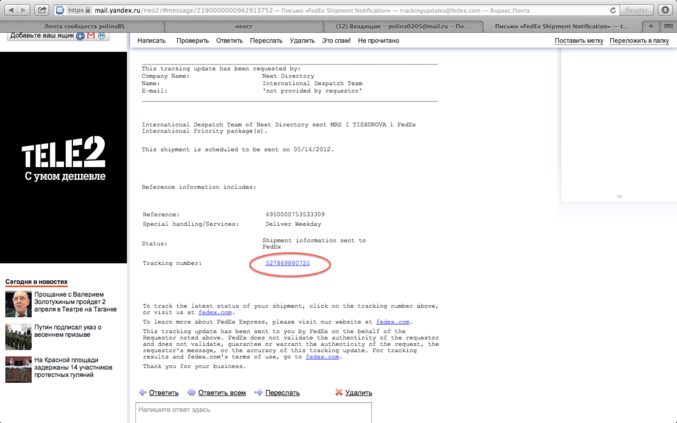Expand right panel with down arrow
This screenshot has width=677, height=423.
click(620, 196)
